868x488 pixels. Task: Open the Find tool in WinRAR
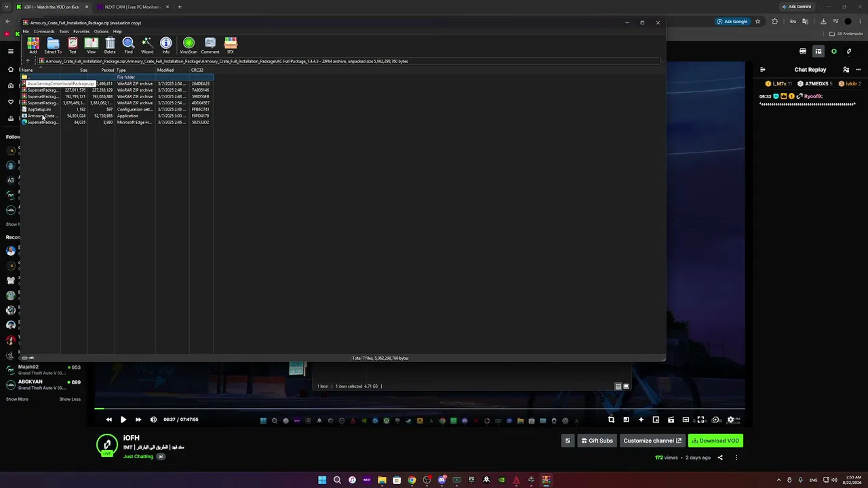click(x=128, y=45)
